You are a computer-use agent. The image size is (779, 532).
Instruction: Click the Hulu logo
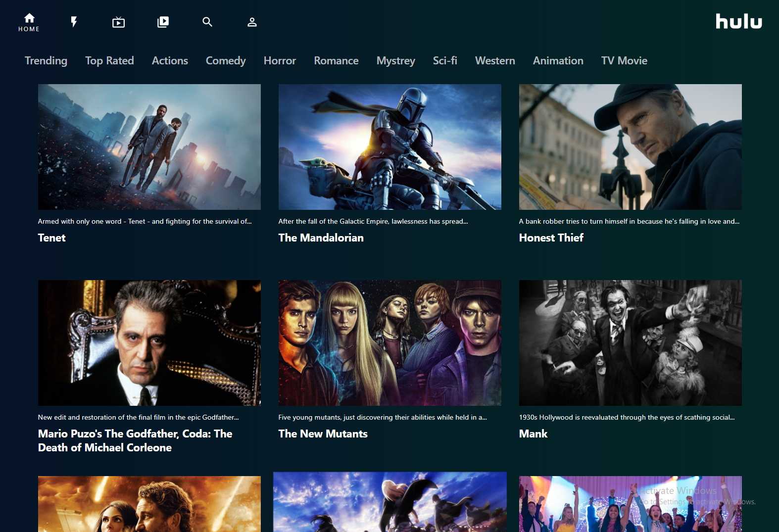738,21
